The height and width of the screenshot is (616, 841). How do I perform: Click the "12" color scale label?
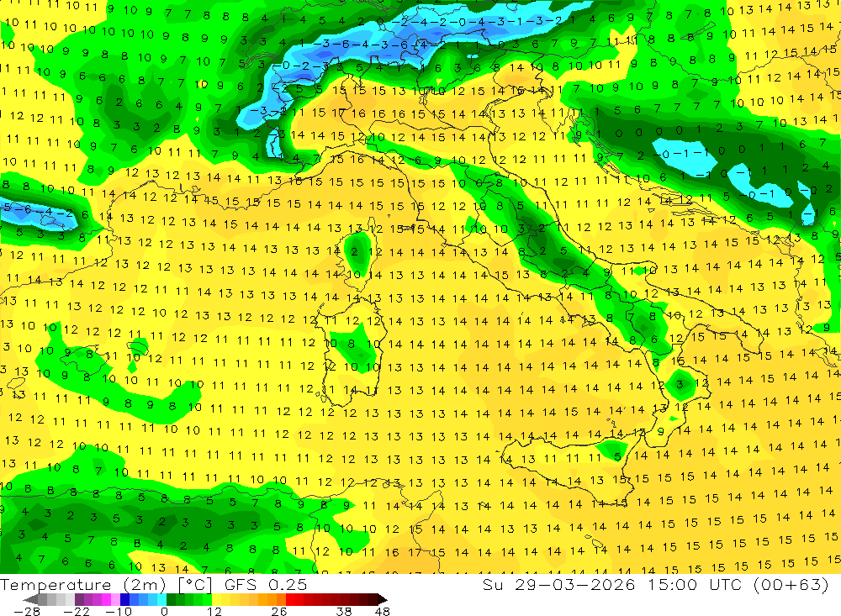(214, 611)
